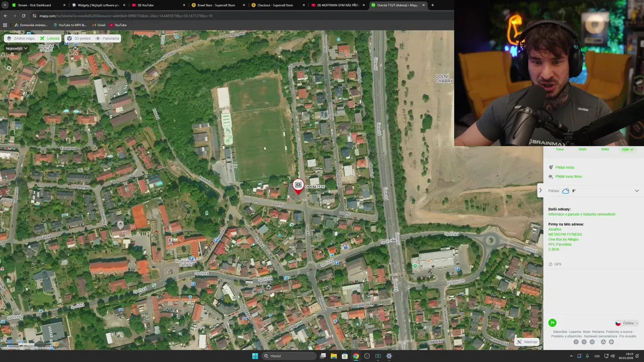The height and width of the screenshot is (362, 644).
Task: Click the Sdílet share option
Action: point(605,149)
